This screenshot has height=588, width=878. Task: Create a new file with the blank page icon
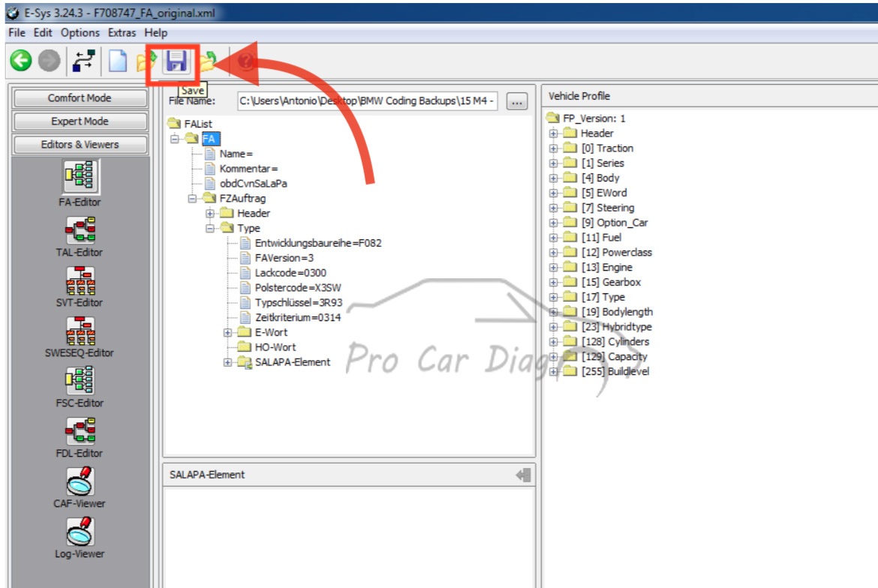click(118, 61)
